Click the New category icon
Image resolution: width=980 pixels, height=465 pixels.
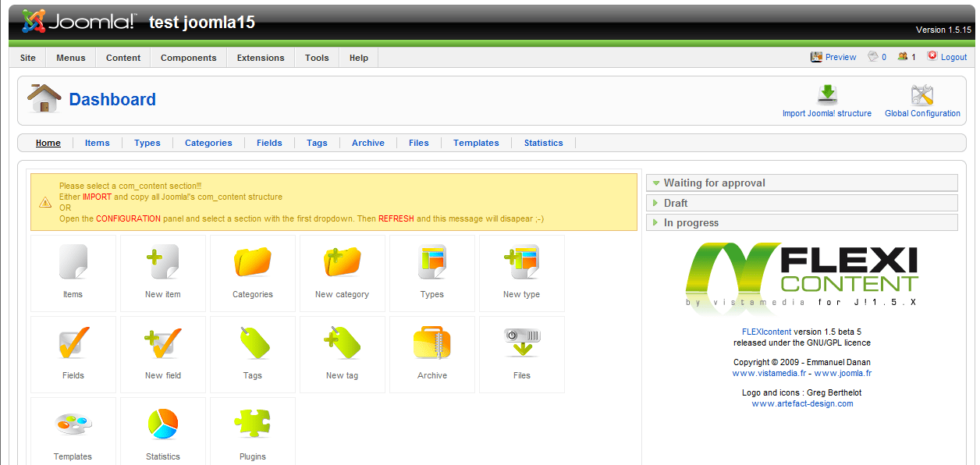(x=343, y=262)
